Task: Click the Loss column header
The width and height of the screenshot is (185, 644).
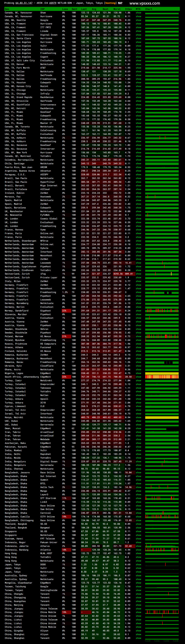Action: (x=65, y=9)
